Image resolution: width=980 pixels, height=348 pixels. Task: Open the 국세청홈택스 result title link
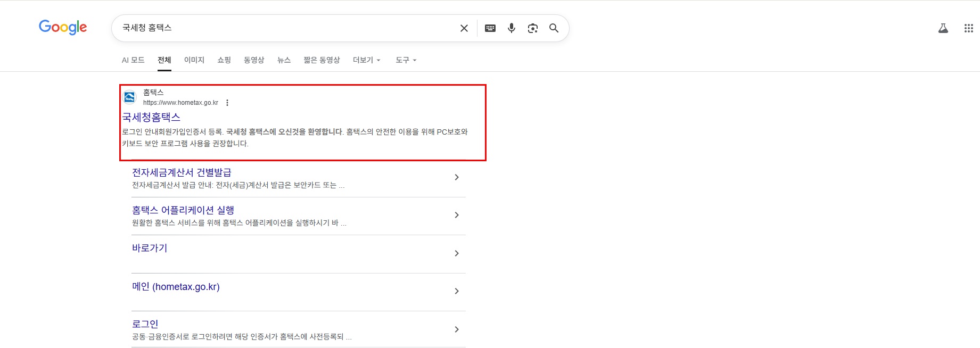click(x=152, y=117)
